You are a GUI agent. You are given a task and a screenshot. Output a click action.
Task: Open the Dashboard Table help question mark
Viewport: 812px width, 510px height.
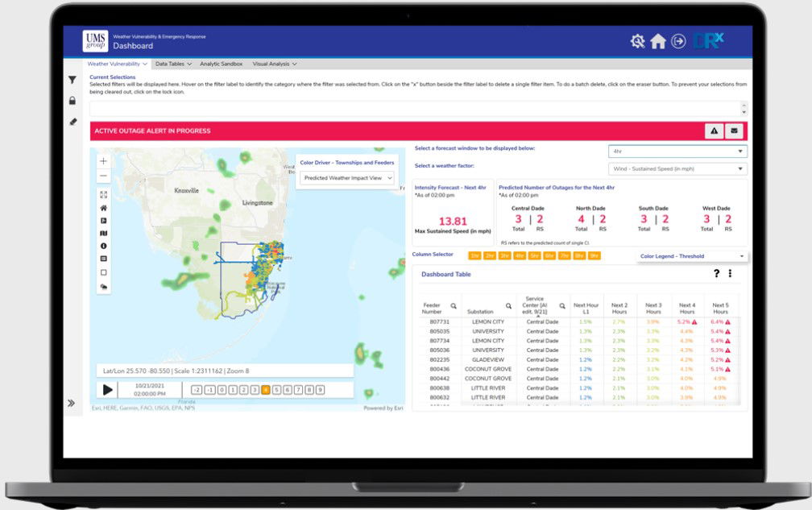(x=716, y=274)
